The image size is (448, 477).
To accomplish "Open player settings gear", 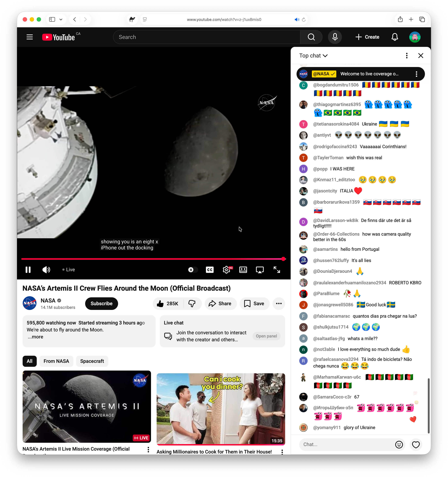I will click(x=227, y=270).
